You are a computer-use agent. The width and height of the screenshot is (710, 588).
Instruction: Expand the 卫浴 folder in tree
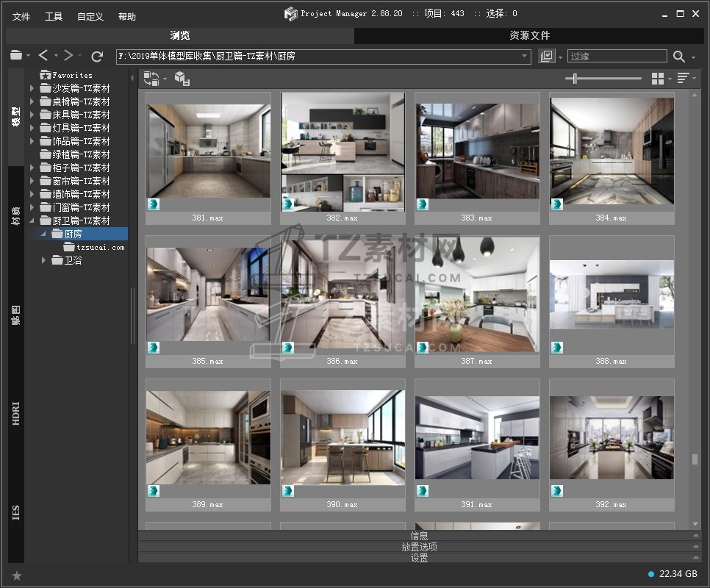(x=43, y=260)
